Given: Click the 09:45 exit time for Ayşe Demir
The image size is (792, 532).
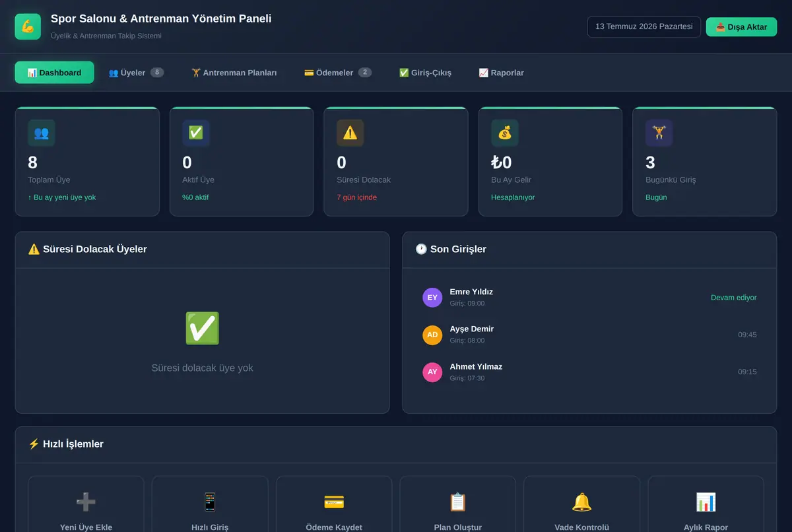Looking at the screenshot, I should coord(747,335).
